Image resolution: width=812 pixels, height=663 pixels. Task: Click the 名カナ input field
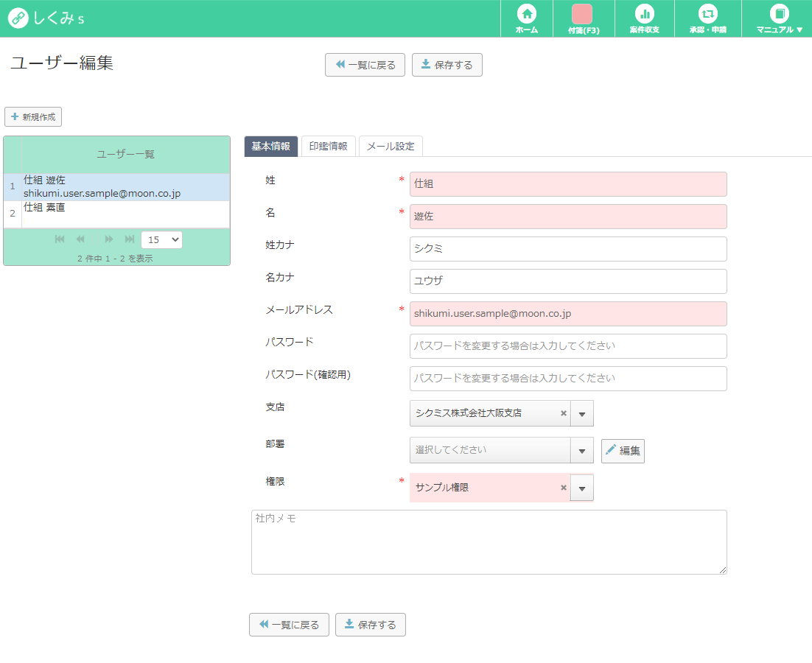[568, 281]
